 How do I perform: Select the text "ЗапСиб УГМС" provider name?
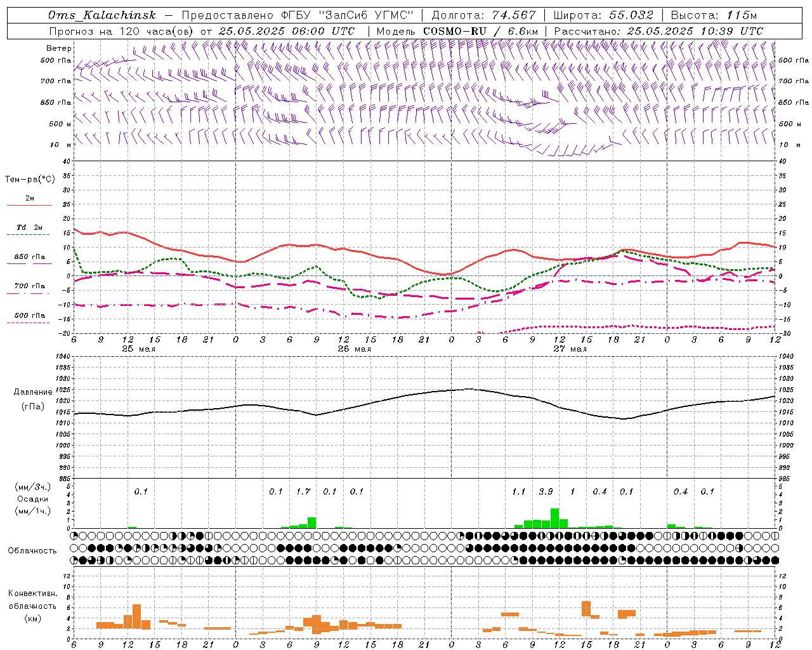tap(366, 15)
